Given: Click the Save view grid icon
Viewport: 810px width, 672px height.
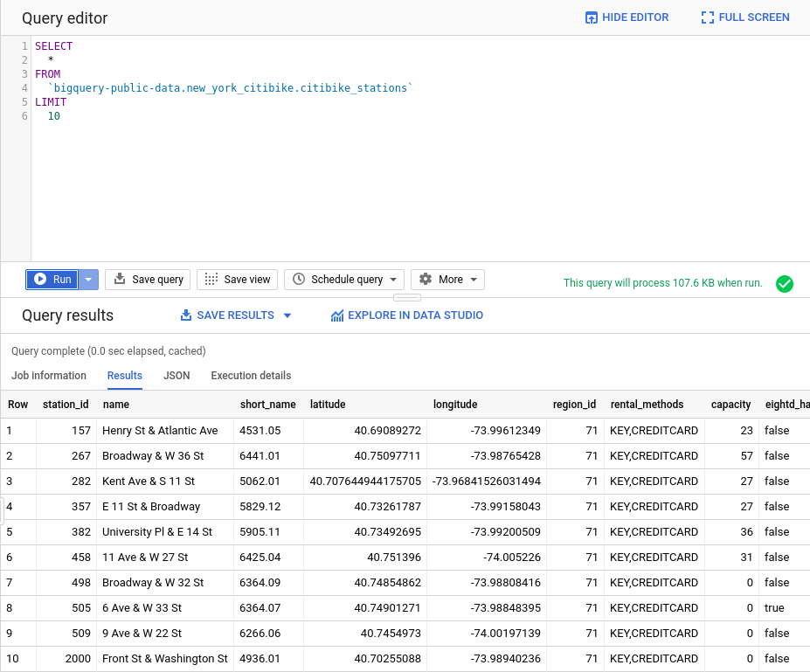Looking at the screenshot, I should click(211, 280).
